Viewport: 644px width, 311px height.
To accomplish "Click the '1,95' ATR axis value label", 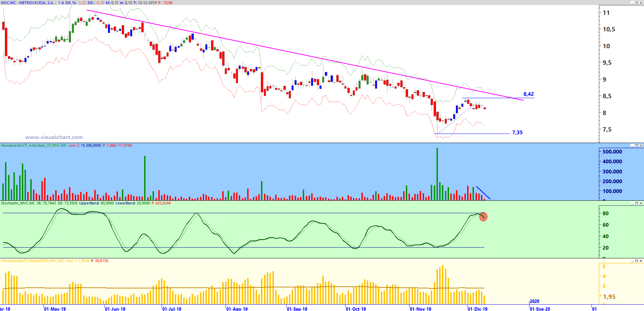I will click(x=609, y=297).
